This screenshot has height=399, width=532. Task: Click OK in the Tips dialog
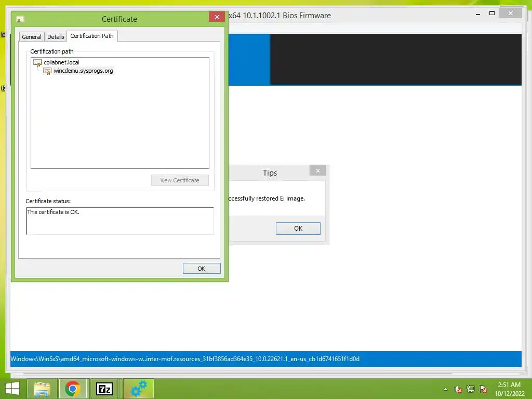pyautogui.click(x=298, y=229)
